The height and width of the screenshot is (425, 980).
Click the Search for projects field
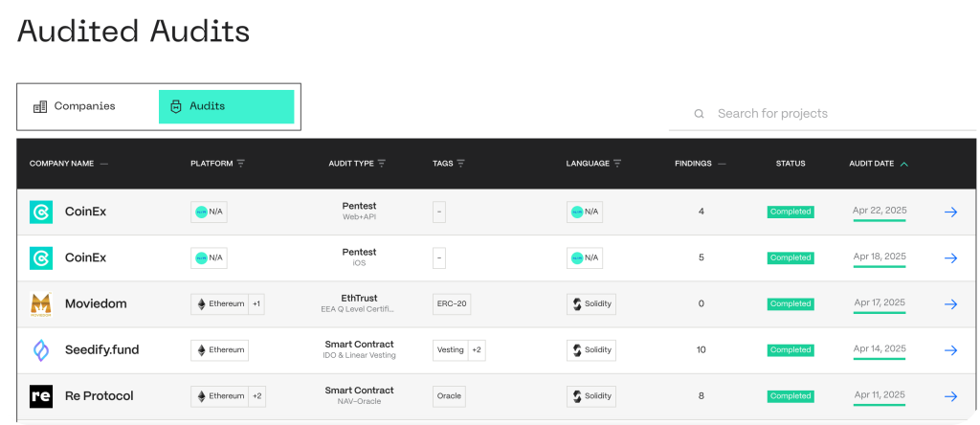(x=822, y=114)
